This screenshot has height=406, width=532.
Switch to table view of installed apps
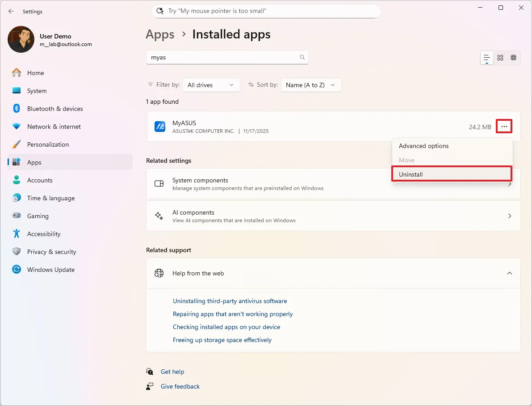coord(513,57)
